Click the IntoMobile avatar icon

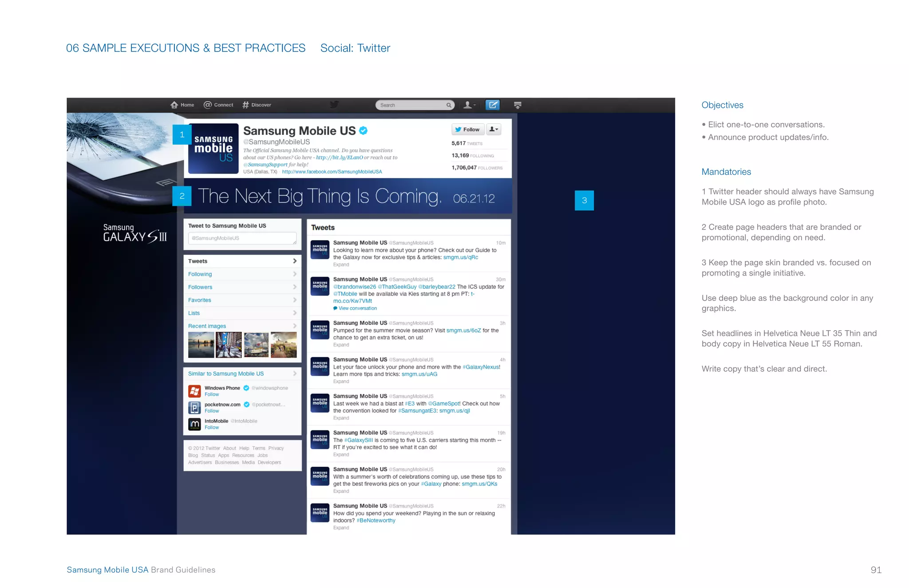click(194, 424)
